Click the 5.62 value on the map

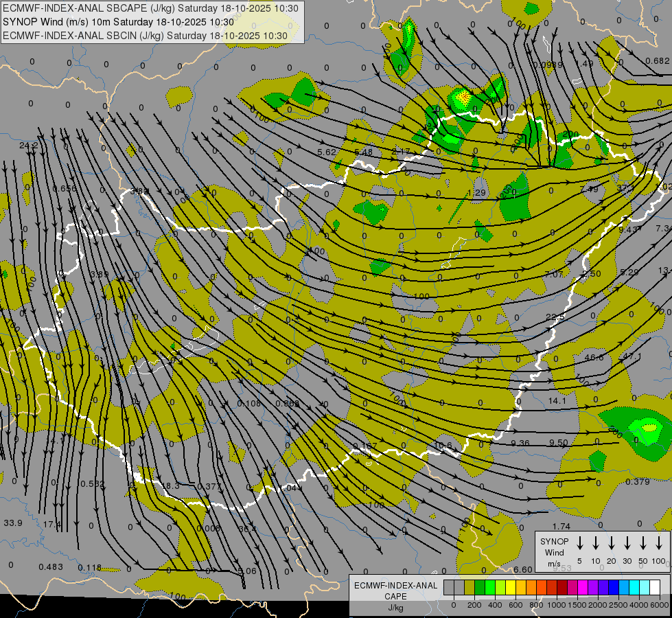(327, 152)
